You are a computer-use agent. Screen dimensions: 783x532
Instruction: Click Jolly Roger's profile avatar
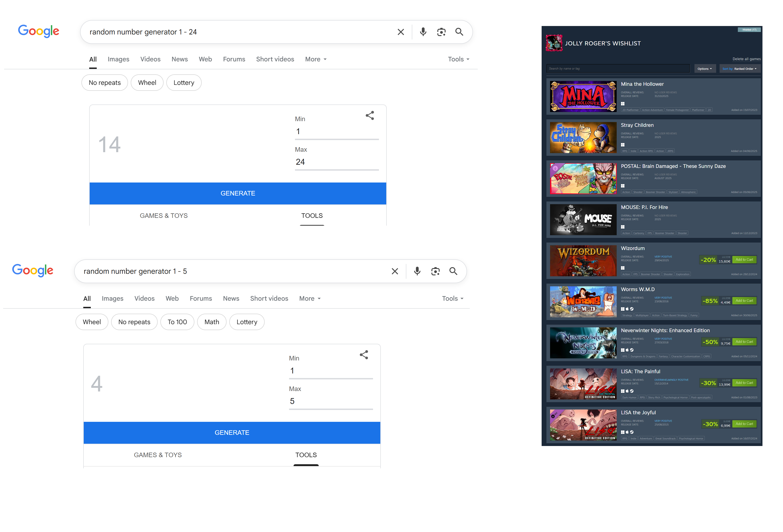[554, 43]
